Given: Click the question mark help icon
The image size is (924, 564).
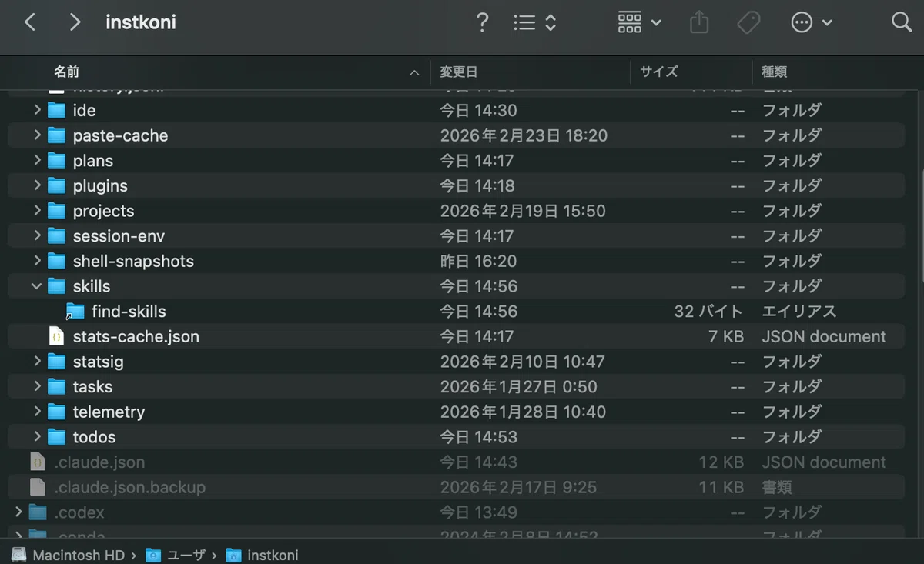Looking at the screenshot, I should pyautogui.click(x=482, y=22).
